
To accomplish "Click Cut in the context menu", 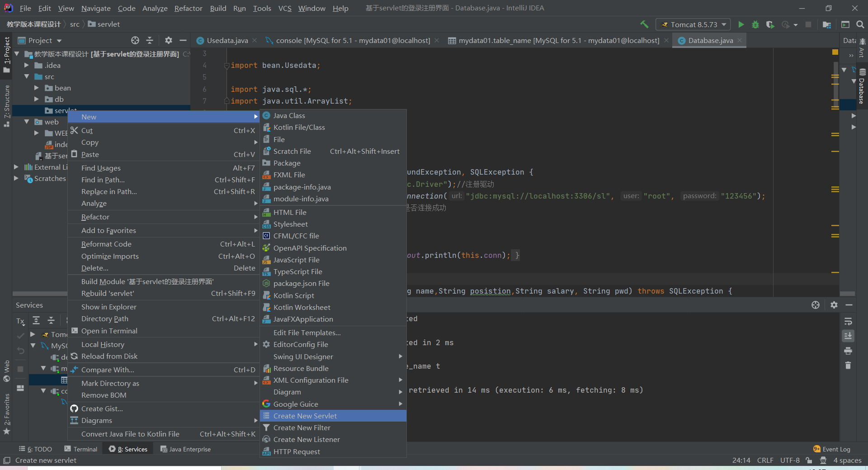I will (163, 130).
